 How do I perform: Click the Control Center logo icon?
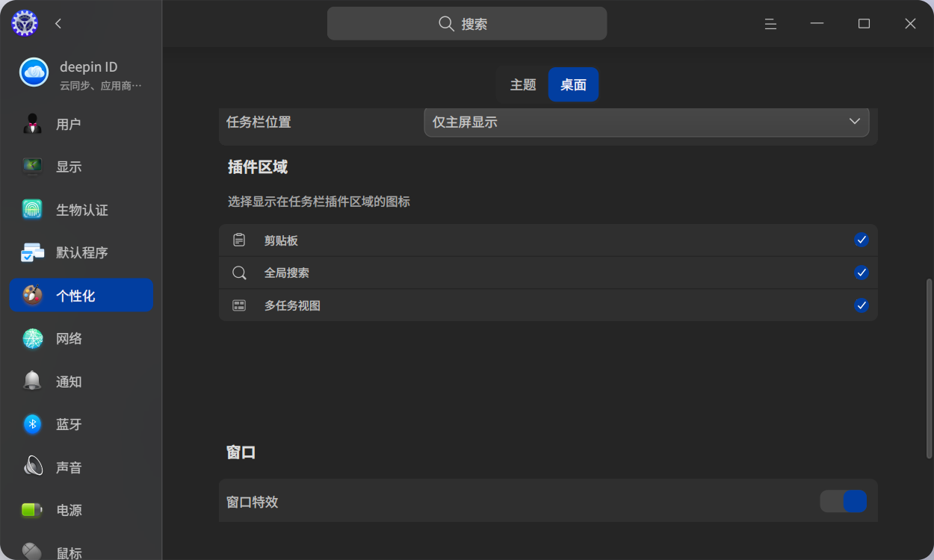25,23
